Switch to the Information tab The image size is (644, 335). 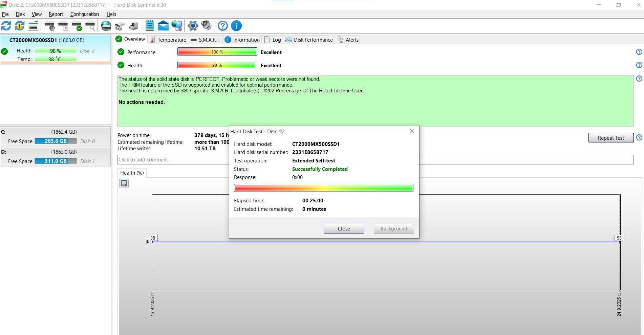[x=242, y=40]
